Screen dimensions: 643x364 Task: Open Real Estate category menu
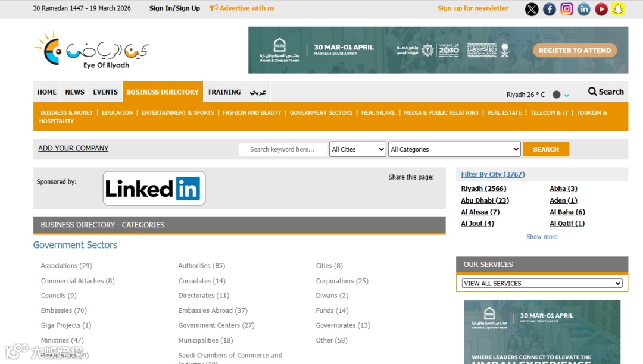(504, 112)
